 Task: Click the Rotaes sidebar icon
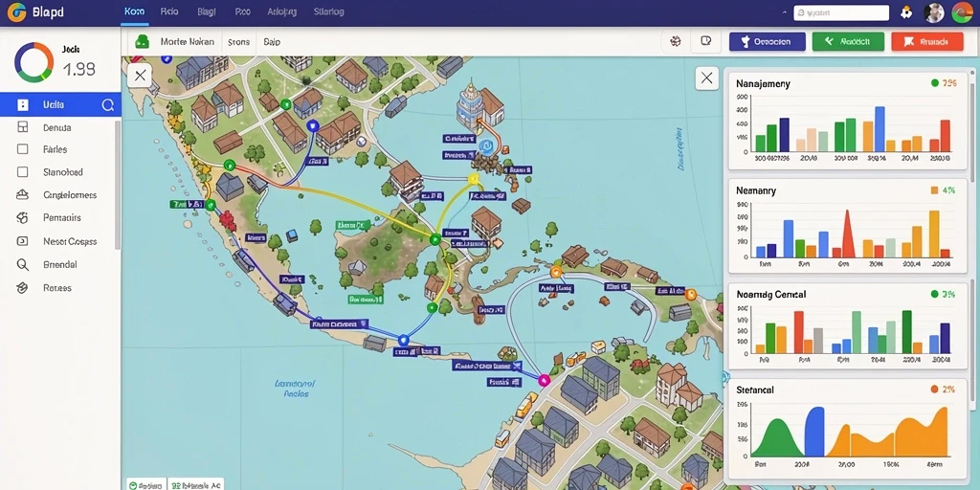(23, 288)
